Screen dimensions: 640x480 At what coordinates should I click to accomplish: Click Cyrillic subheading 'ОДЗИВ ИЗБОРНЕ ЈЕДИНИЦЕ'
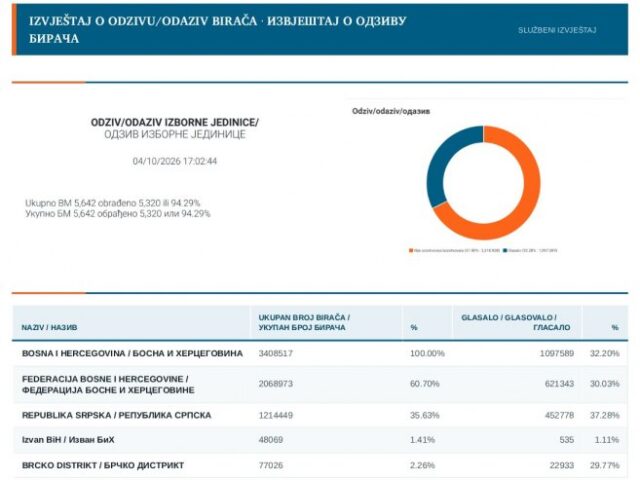[x=175, y=135]
